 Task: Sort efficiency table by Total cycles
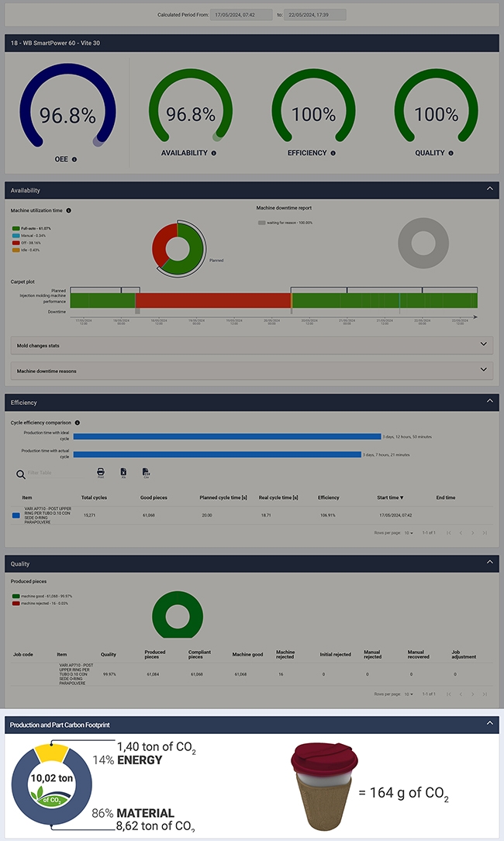(x=94, y=497)
